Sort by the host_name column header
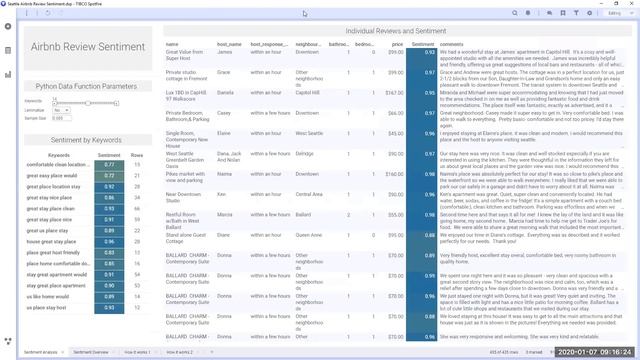 pyautogui.click(x=229, y=44)
